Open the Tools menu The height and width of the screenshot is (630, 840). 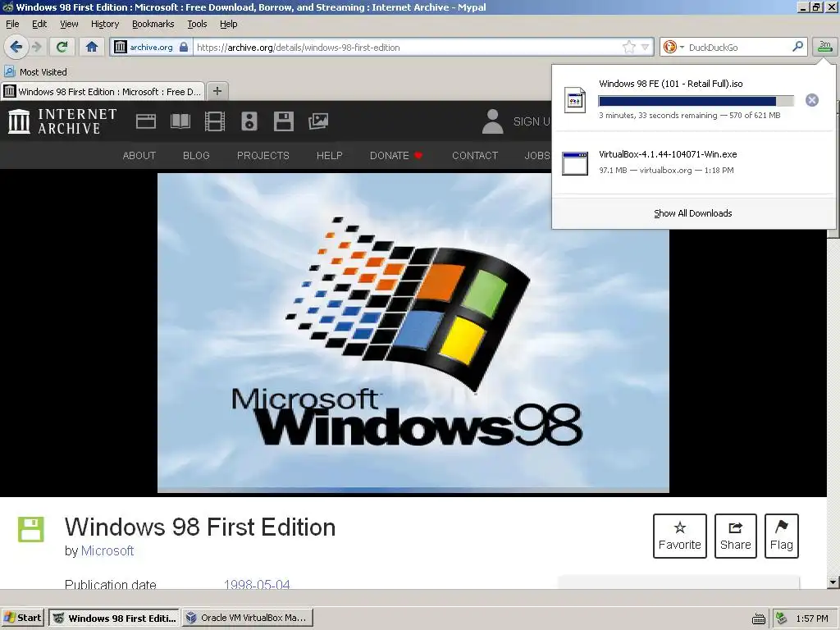tap(197, 24)
